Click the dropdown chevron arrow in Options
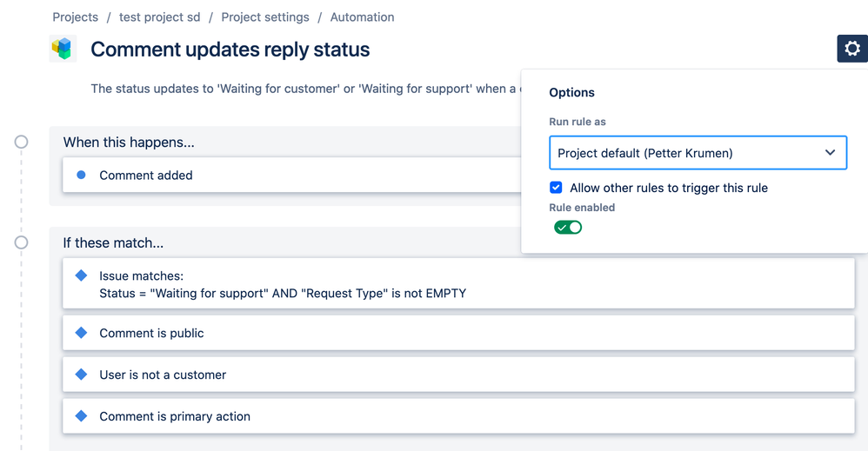Viewport: 868px width, 451px height. tap(830, 153)
